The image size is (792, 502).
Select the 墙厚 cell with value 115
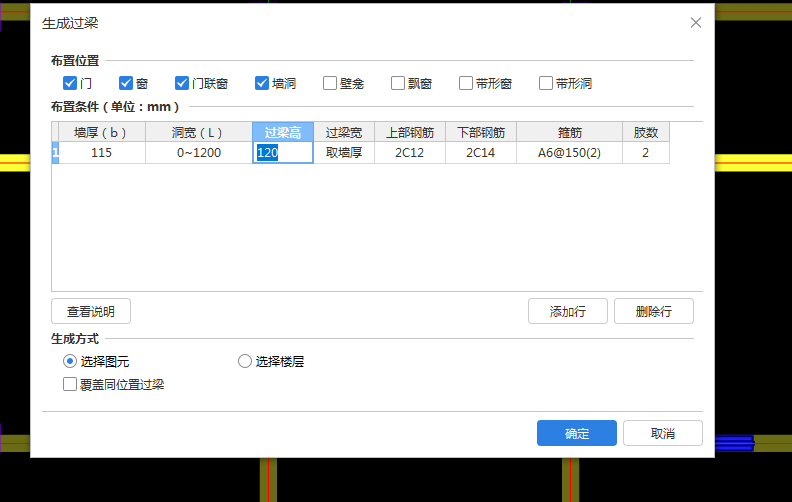(102, 153)
